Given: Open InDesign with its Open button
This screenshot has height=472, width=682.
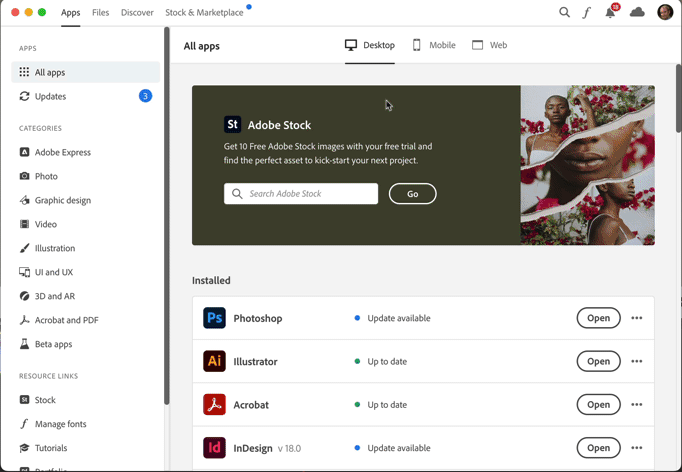Looking at the screenshot, I should tap(598, 448).
